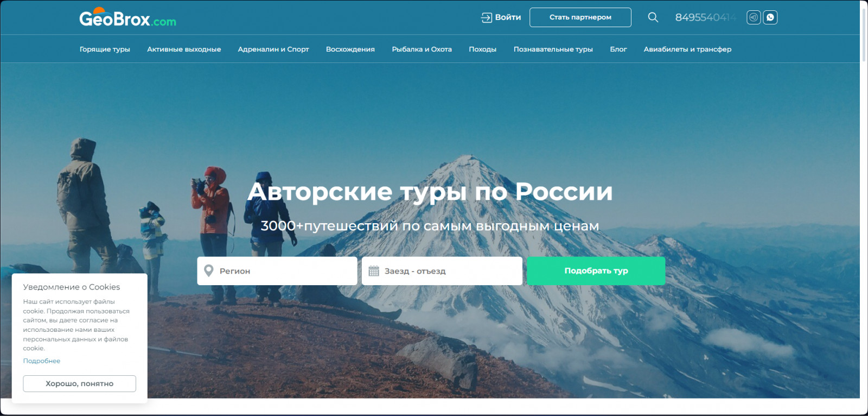Screen dimensions: 868x416
Task: Select Рыбалка и Охота in navigation
Action: pyautogui.click(x=422, y=49)
